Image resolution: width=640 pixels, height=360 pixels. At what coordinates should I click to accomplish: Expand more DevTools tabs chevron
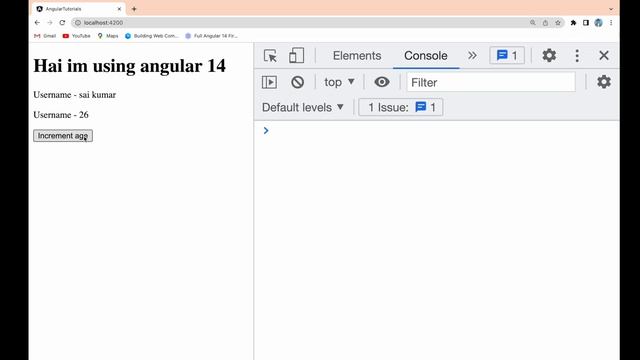(472, 56)
